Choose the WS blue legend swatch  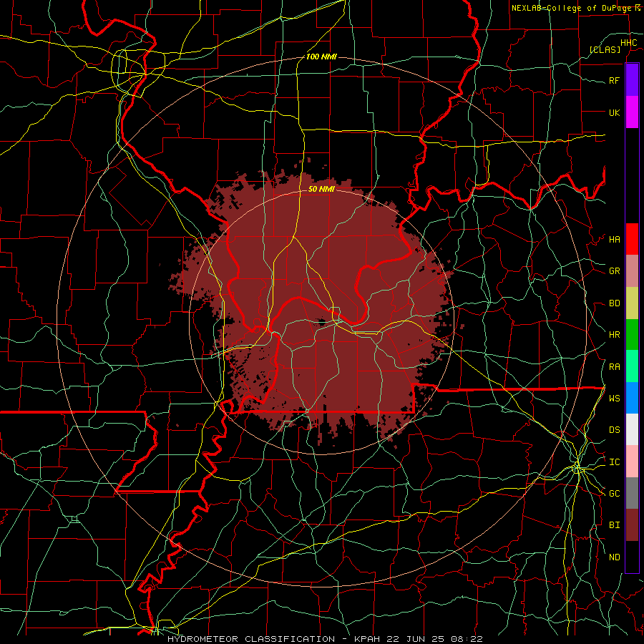[x=632, y=398]
